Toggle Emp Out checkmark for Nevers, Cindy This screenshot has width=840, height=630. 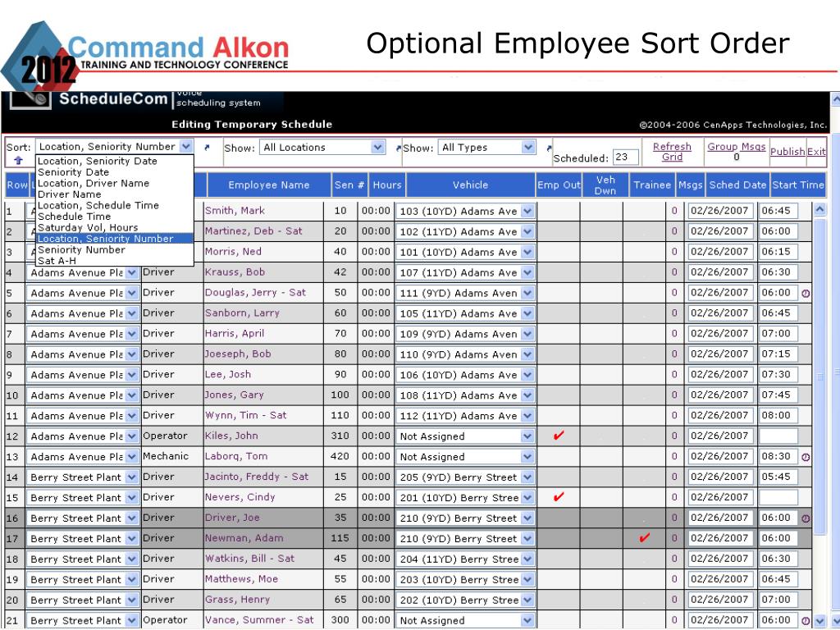click(558, 496)
